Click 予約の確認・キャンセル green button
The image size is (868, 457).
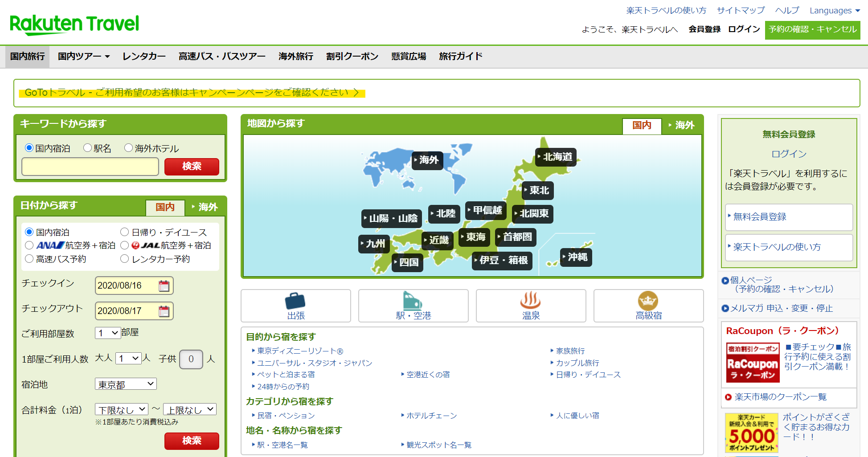pyautogui.click(x=813, y=30)
